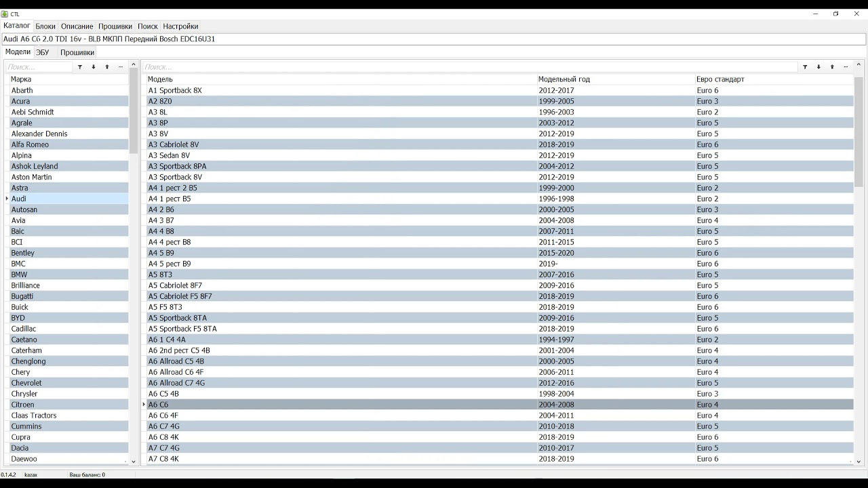
Task: Click Euro 4 in the A4 3 B7 row
Action: pyautogui.click(x=707, y=220)
